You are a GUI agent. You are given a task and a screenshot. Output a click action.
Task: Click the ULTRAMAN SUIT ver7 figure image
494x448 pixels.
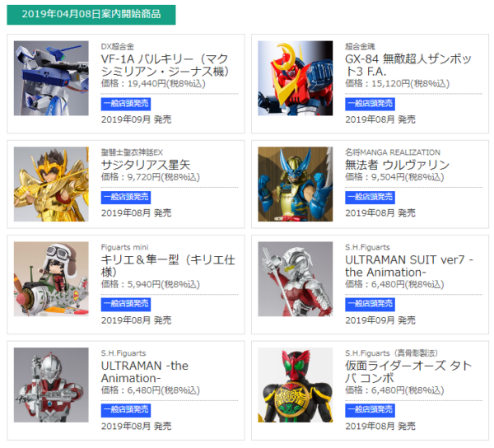click(296, 279)
